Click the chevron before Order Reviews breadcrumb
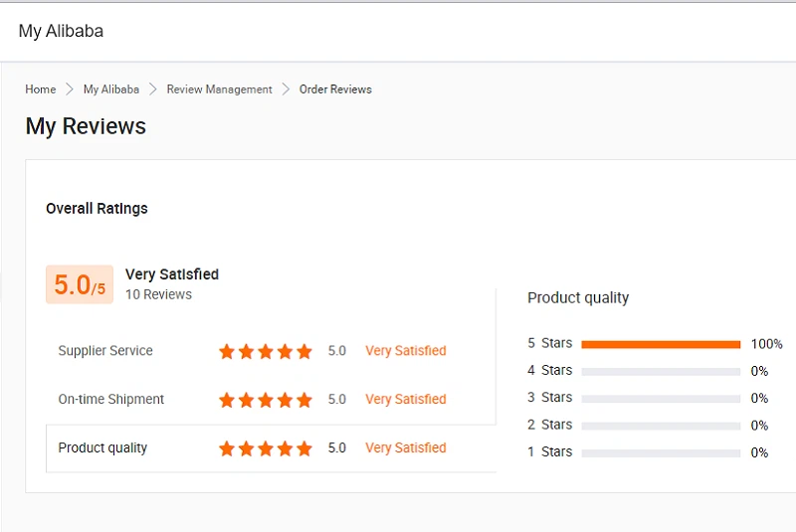Image resolution: width=796 pixels, height=532 pixels. 286,89
